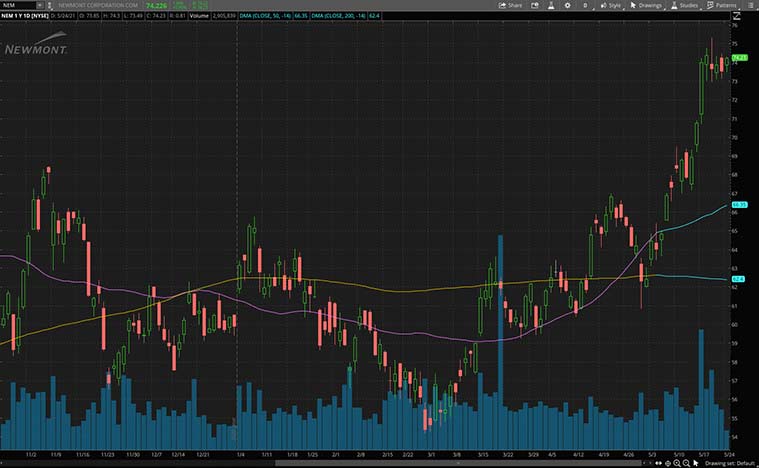Click the Share button in top toolbar
Screen dimensions: 759x468
511,5
